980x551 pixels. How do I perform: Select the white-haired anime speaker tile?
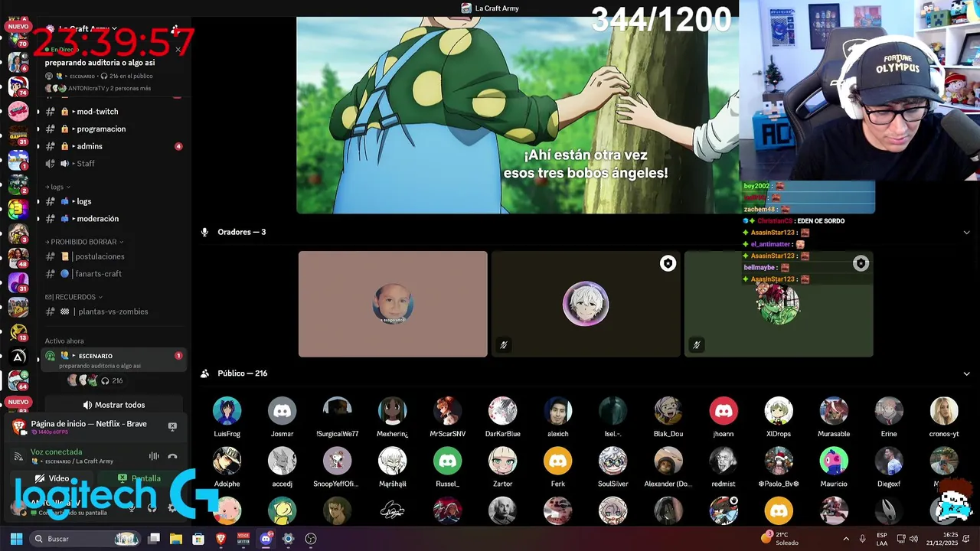[586, 304]
